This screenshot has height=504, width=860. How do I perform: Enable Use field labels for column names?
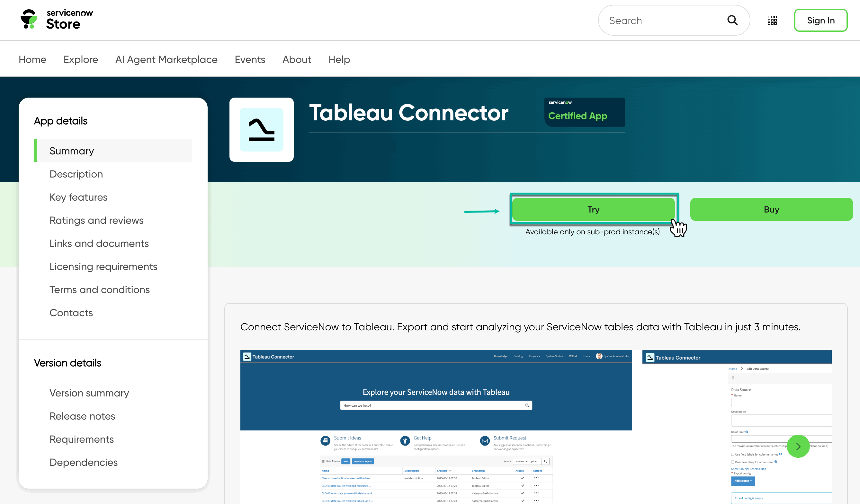coord(733,455)
